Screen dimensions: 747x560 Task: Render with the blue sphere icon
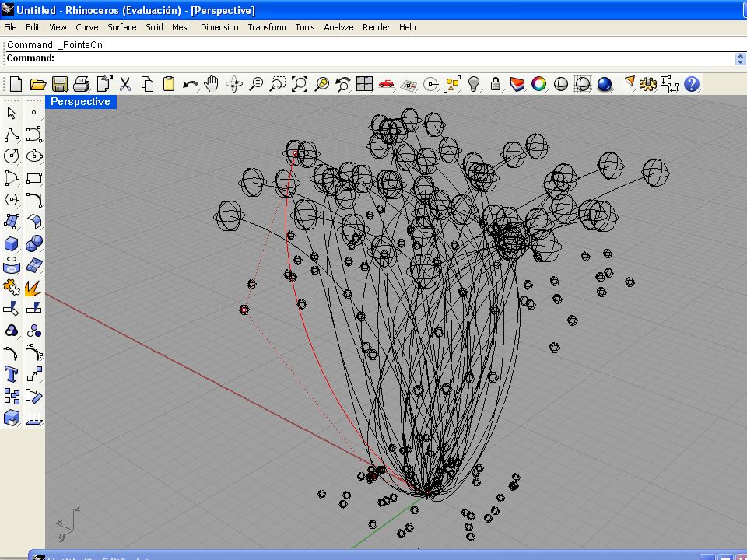[x=605, y=84]
